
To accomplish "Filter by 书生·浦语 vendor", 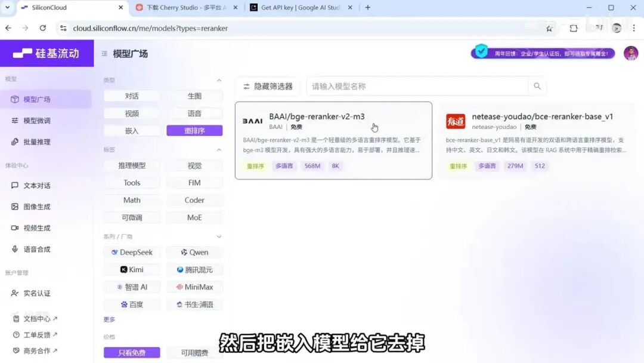I will [x=194, y=304].
